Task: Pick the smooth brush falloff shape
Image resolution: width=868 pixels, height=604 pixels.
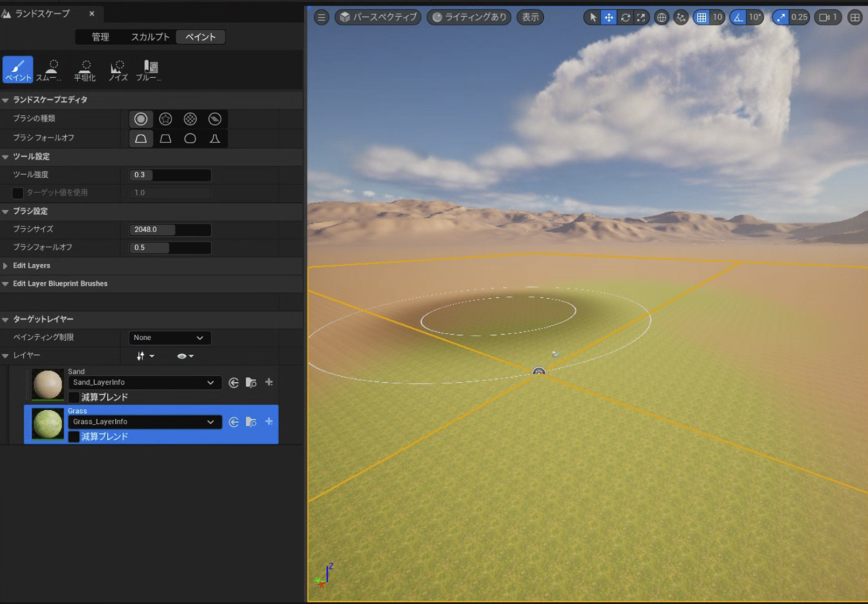Action: click(141, 138)
